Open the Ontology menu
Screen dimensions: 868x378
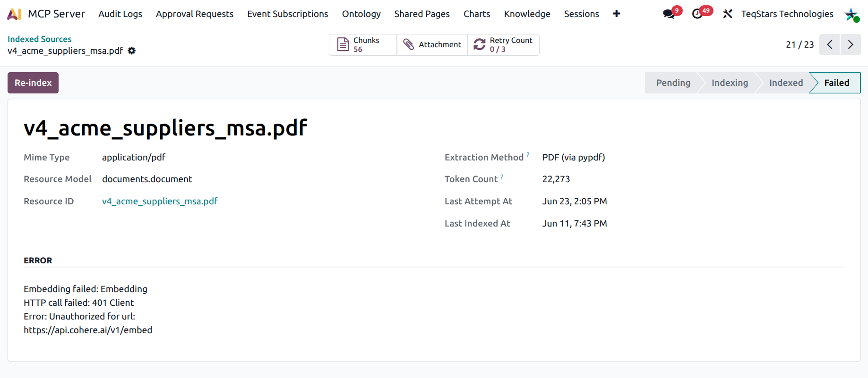tap(361, 14)
